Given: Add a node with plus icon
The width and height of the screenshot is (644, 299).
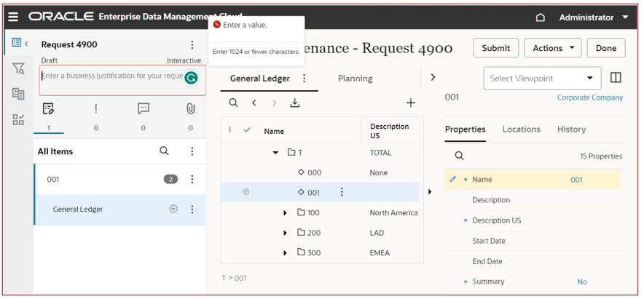Looking at the screenshot, I should coord(411,103).
